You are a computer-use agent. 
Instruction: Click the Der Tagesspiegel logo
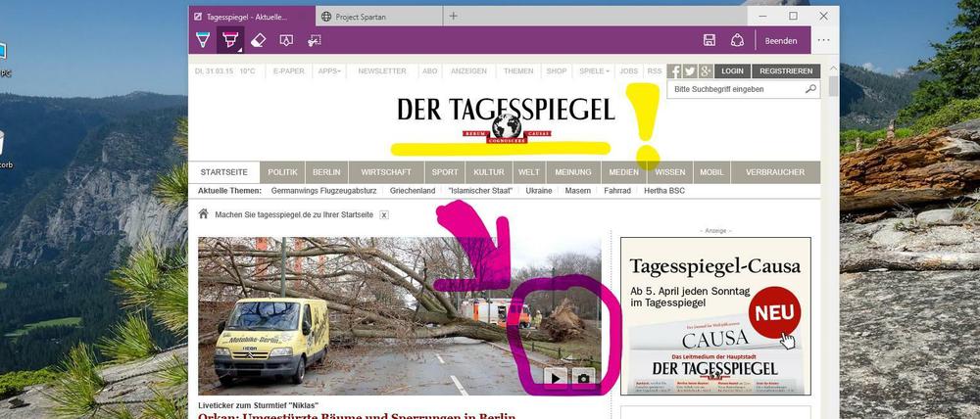click(506, 118)
